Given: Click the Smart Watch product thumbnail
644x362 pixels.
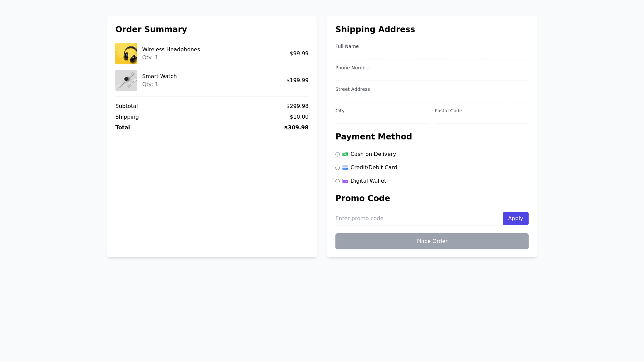Looking at the screenshot, I should (x=126, y=80).
